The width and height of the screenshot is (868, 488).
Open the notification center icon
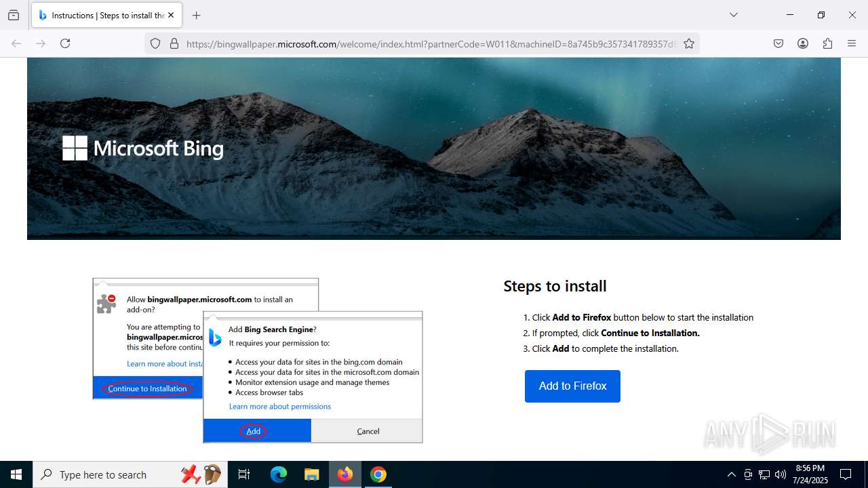[846, 474]
